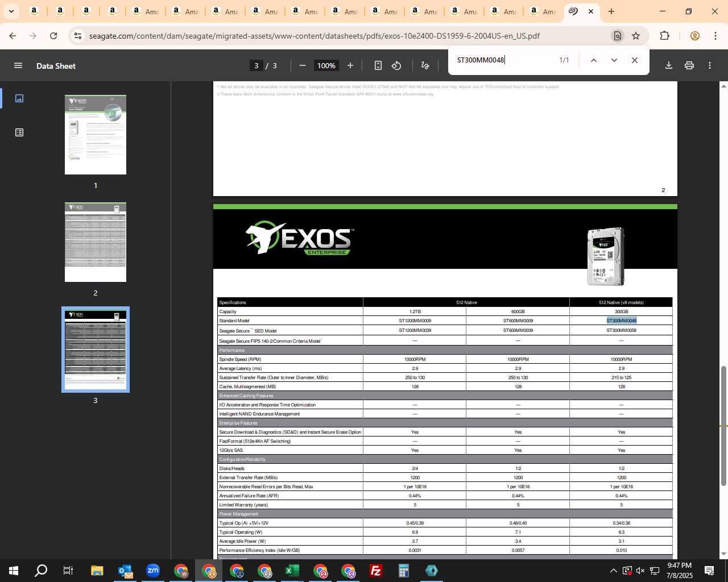Image resolution: width=728 pixels, height=582 pixels.
Task: Open a new browser tab
Action: click(x=611, y=11)
